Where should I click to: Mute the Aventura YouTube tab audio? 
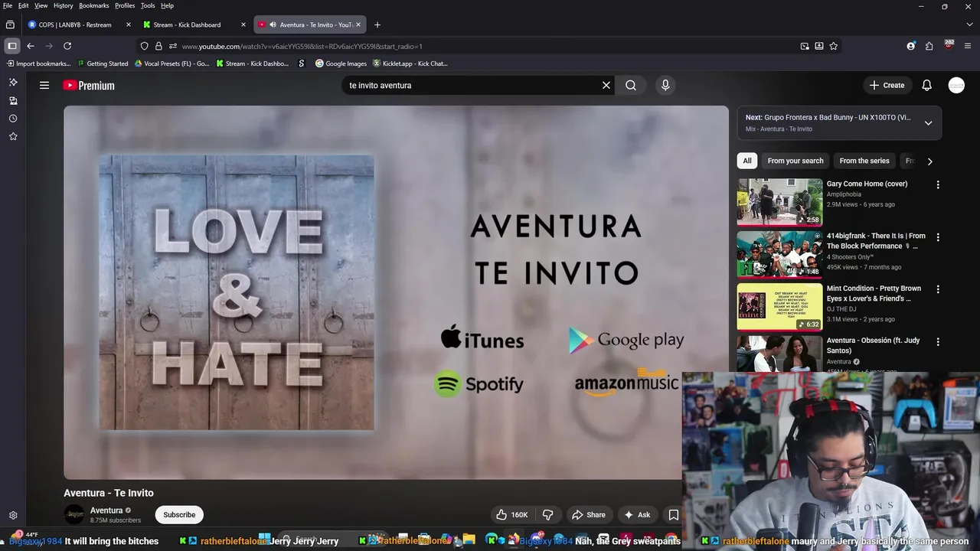pyautogui.click(x=273, y=24)
